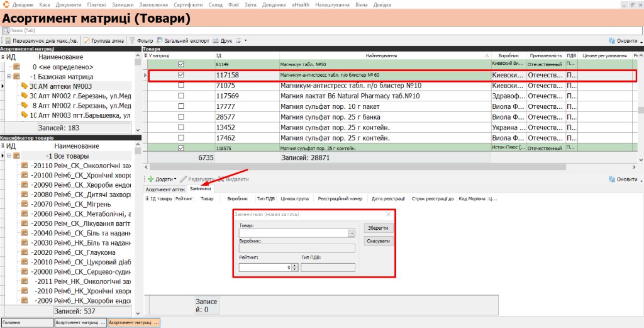Open dropdown arrow next to Додати

175,179
